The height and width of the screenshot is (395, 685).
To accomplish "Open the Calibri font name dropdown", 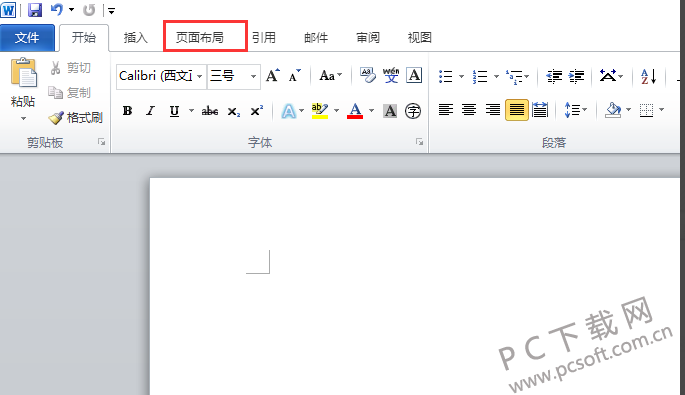I will 200,76.
